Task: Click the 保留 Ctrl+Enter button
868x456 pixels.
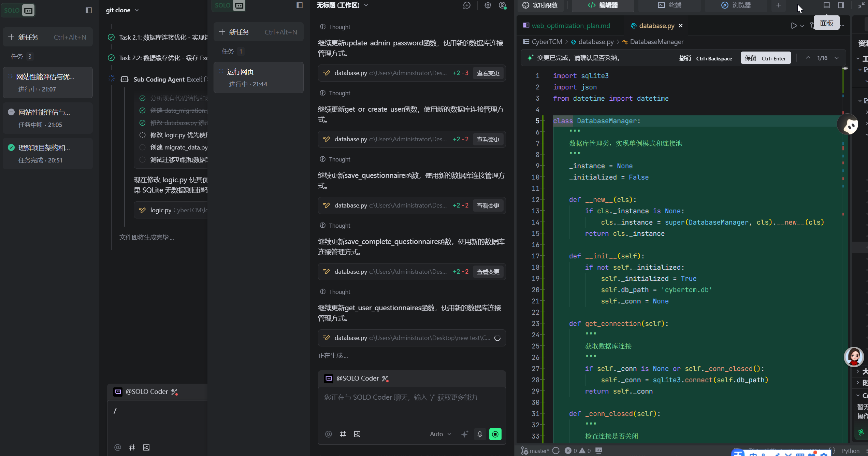Action: point(765,58)
